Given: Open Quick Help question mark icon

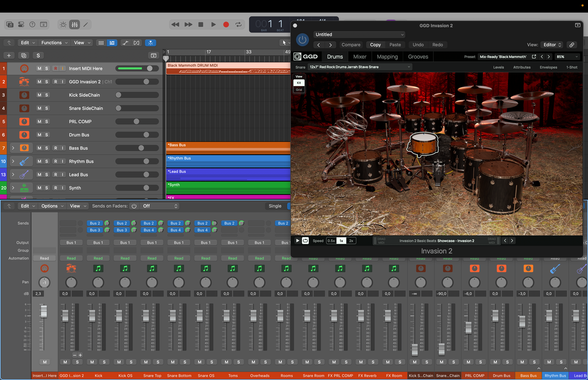Looking at the screenshot, I should 32,24.
